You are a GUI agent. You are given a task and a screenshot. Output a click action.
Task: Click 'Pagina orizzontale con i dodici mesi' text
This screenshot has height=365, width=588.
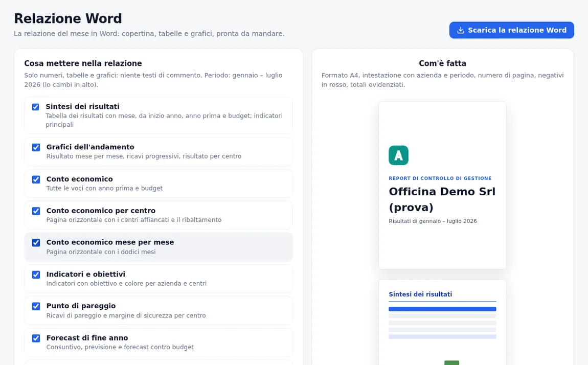point(101,252)
